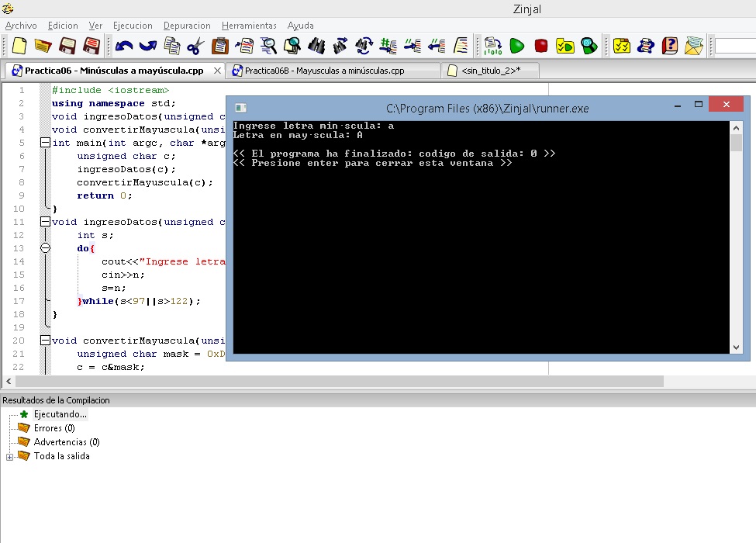Compile the current program
Viewport: 756px width, 543px height.
(491, 46)
